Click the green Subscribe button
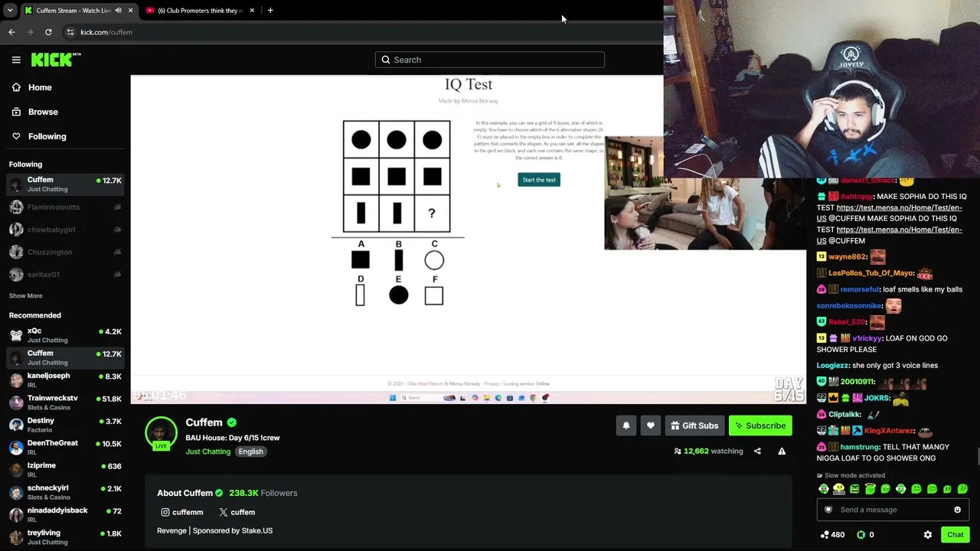The image size is (980, 551). click(x=760, y=425)
